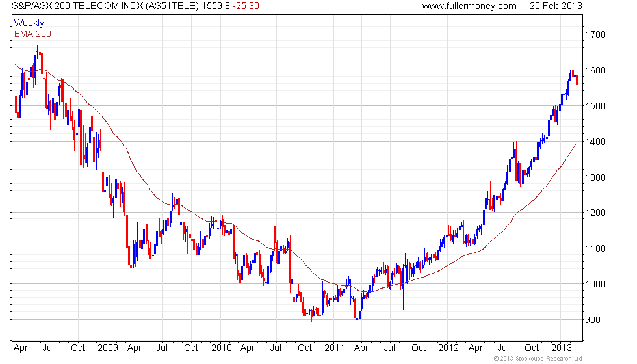Click the red change value '-25.30'
Screen dimensions: 637x364
pos(246,6)
